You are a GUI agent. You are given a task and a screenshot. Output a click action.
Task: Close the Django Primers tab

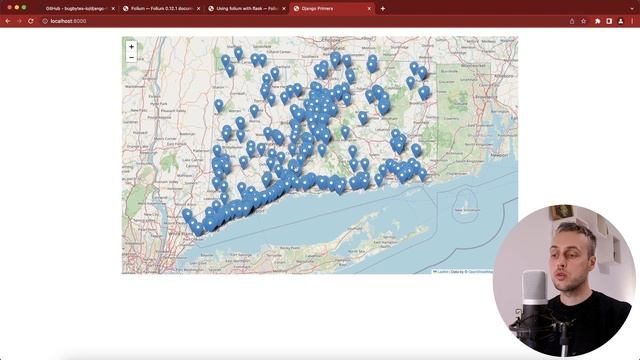(x=369, y=9)
